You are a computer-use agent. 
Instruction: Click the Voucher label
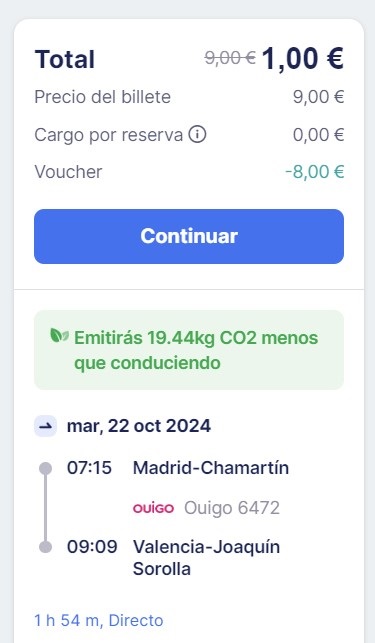pyautogui.click(x=68, y=171)
